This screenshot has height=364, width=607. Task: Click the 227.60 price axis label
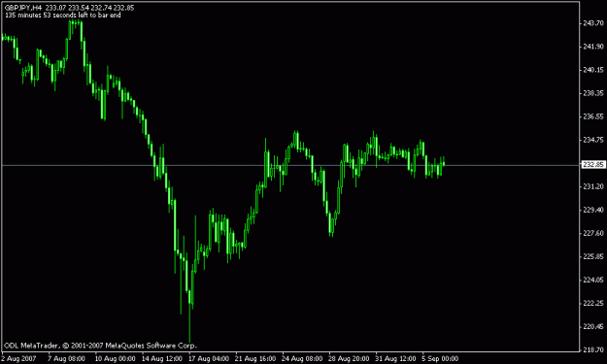pos(593,233)
